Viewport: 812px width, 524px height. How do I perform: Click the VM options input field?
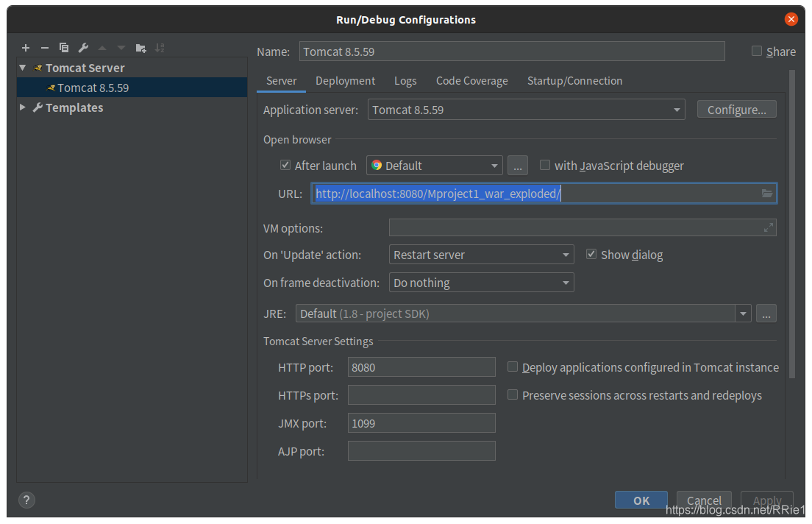583,227
